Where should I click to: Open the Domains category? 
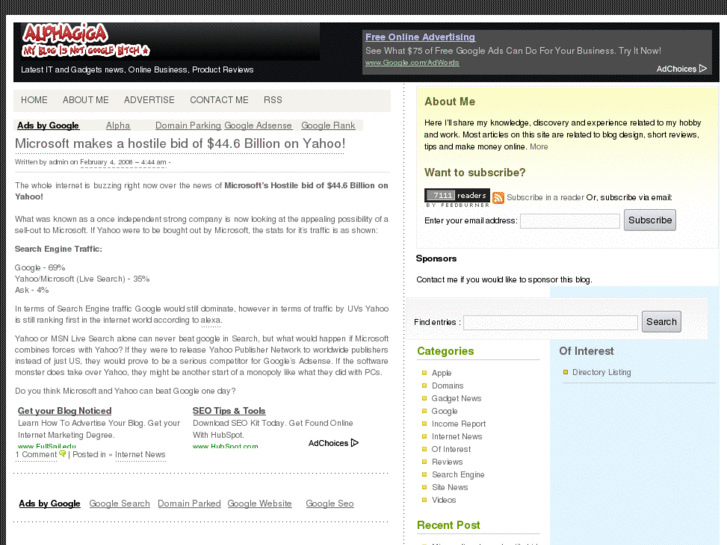pos(447,386)
